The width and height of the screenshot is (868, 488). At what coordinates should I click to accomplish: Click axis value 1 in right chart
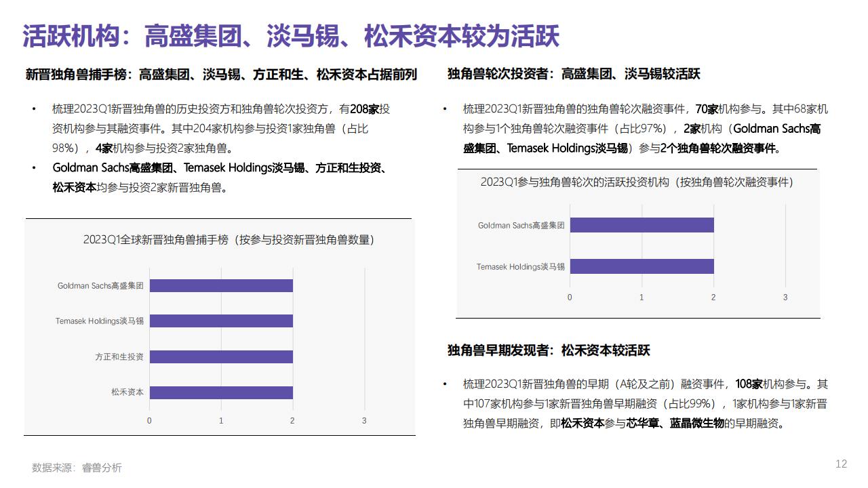(642, 298)
